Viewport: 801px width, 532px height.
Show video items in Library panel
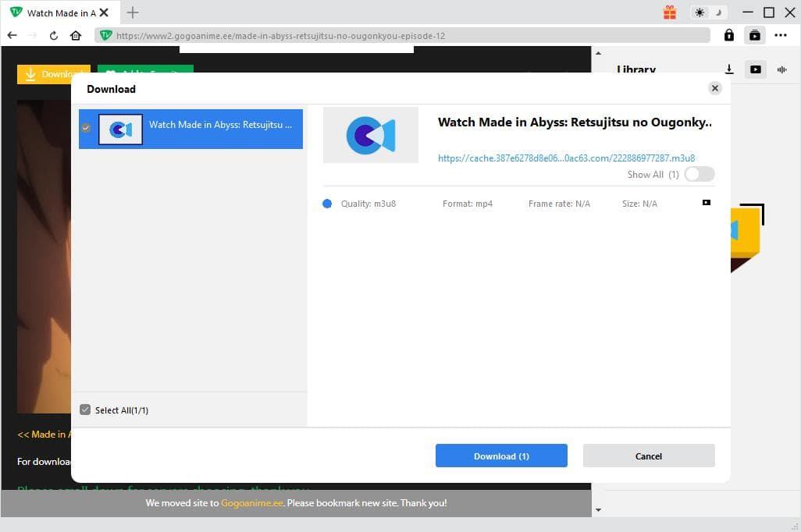(755, 69)
